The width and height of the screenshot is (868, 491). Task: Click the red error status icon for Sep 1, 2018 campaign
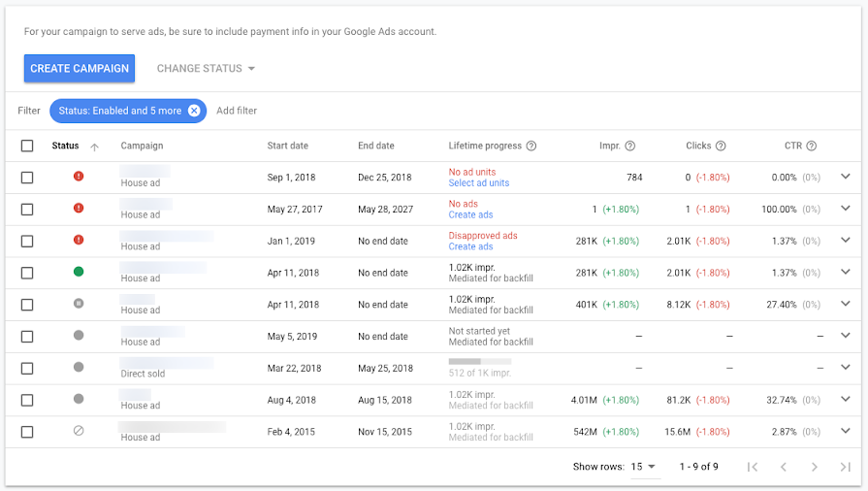(79, 177)
